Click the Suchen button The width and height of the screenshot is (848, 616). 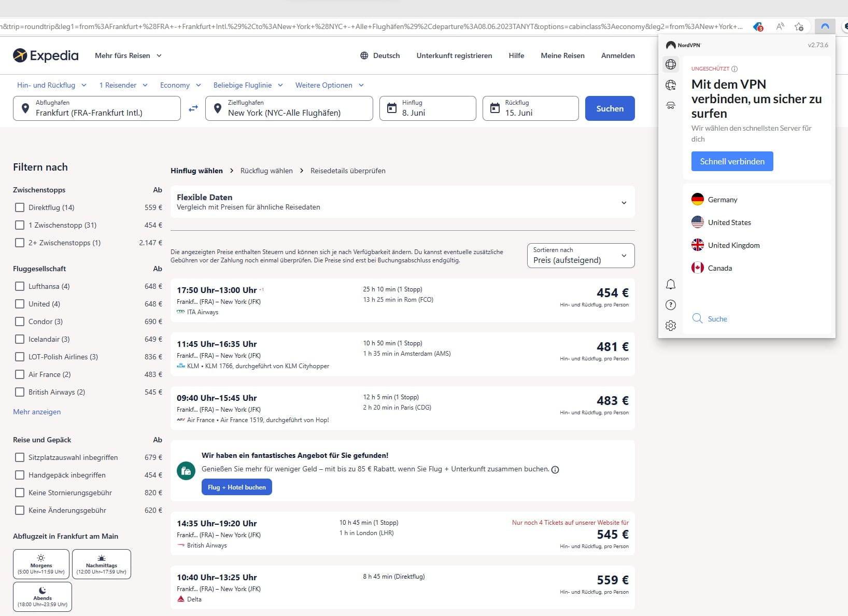point(610,108)
